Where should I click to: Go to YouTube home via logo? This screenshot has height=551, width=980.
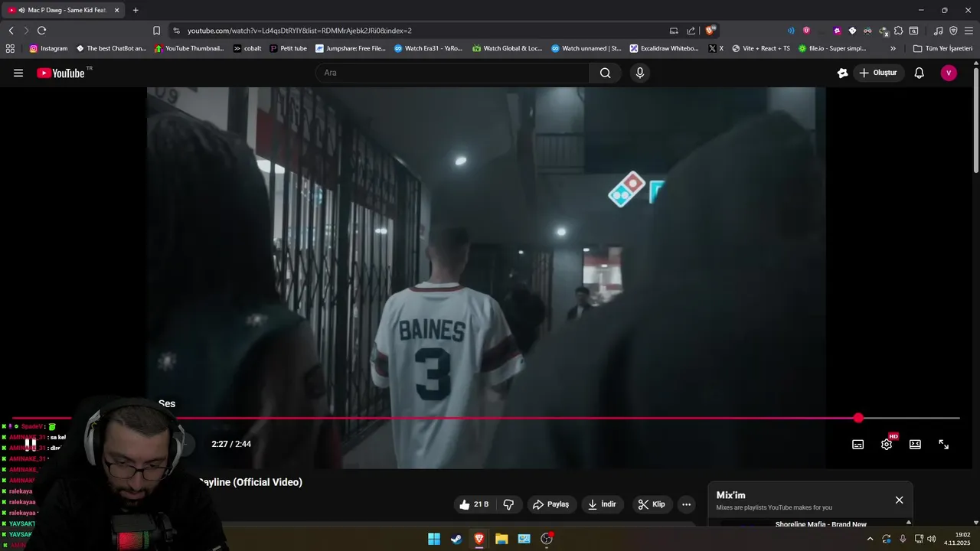click(x=60, y=73)
